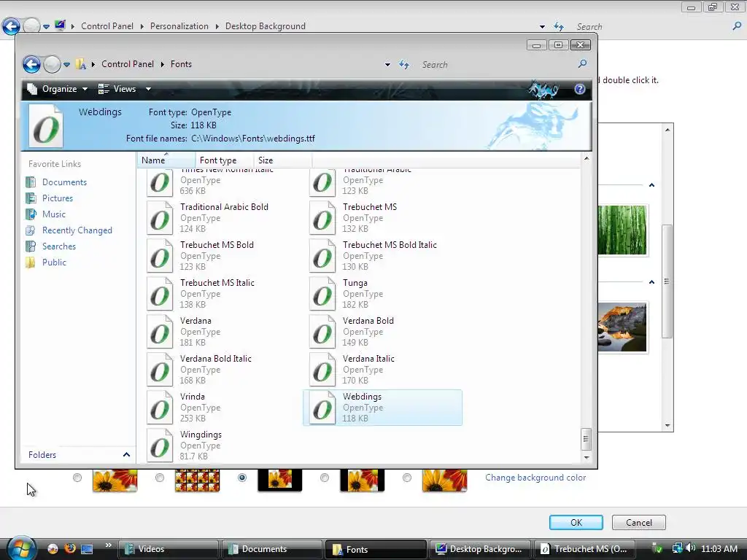Switch to Videos taskbar button
The width and height of the screenshot is (747, 560).
click(x=168, y=549)
